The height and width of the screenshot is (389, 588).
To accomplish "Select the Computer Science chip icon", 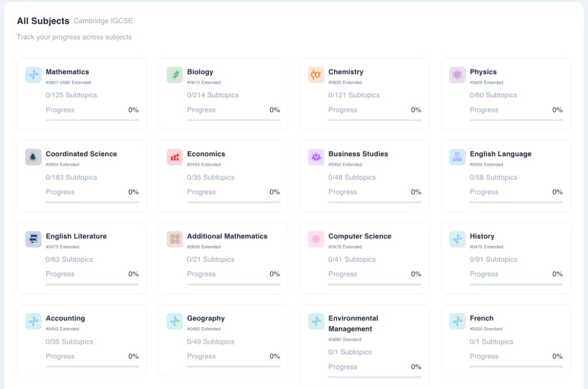I will pyautogui.click(x=315, y=239).
